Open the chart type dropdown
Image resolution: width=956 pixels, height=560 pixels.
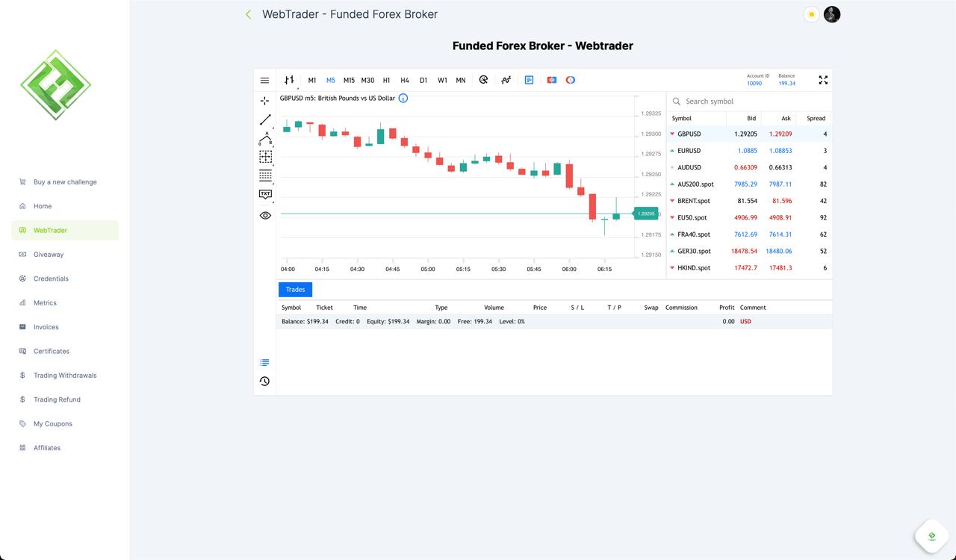289,80
